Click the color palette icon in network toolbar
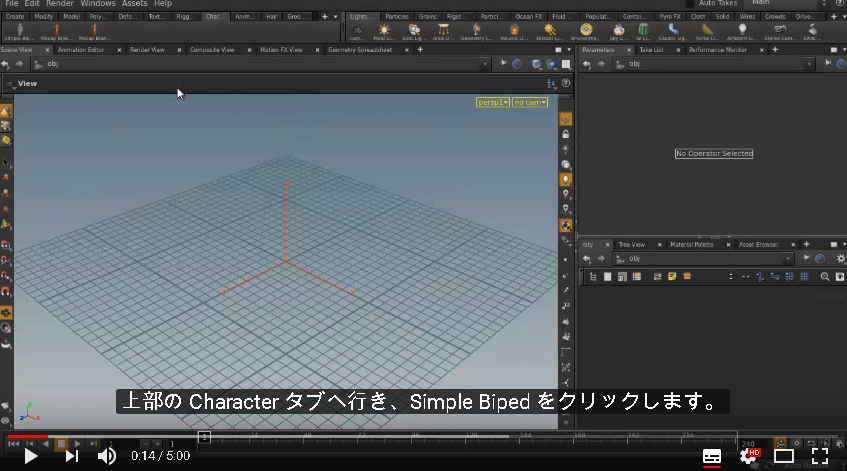The width and height of the screenshot is (847, 471). (637, 277)
